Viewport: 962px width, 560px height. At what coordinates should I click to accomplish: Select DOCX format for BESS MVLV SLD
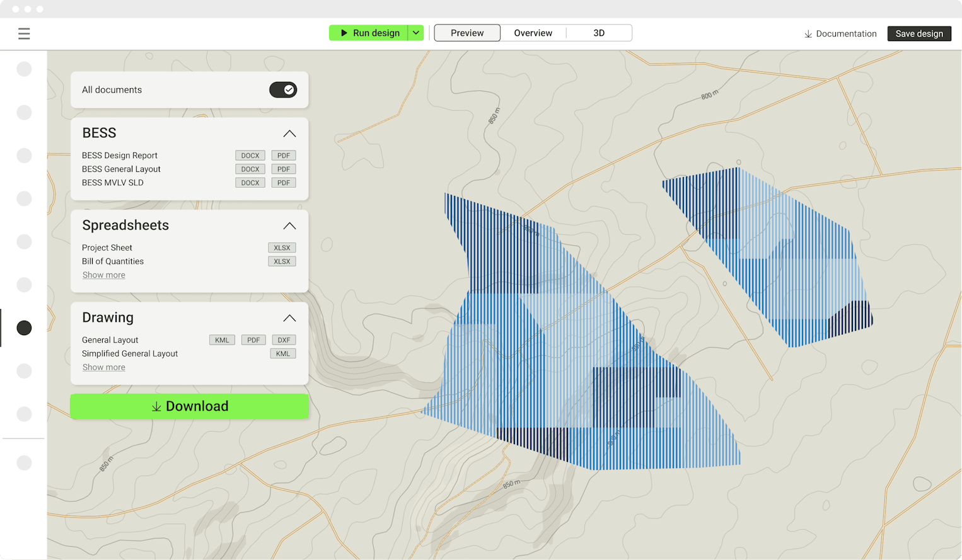coord(250,183)
